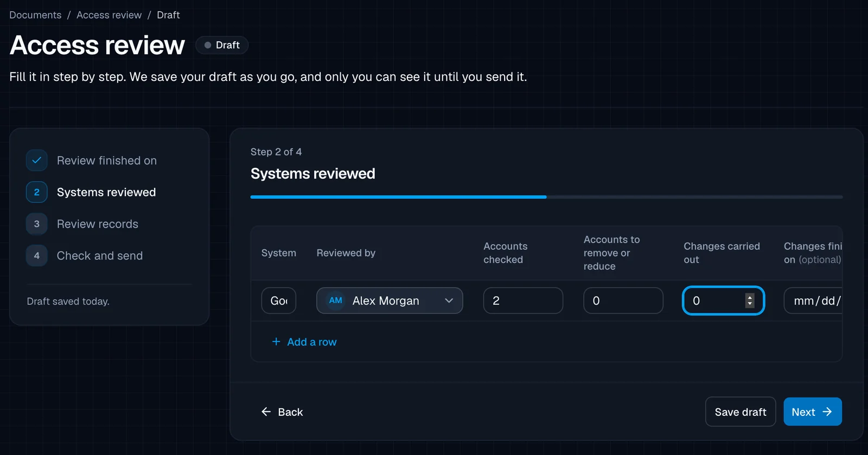Click the checkmark icon beside Review finished on
The image size is (868, 455).
(x=36, y=160)
